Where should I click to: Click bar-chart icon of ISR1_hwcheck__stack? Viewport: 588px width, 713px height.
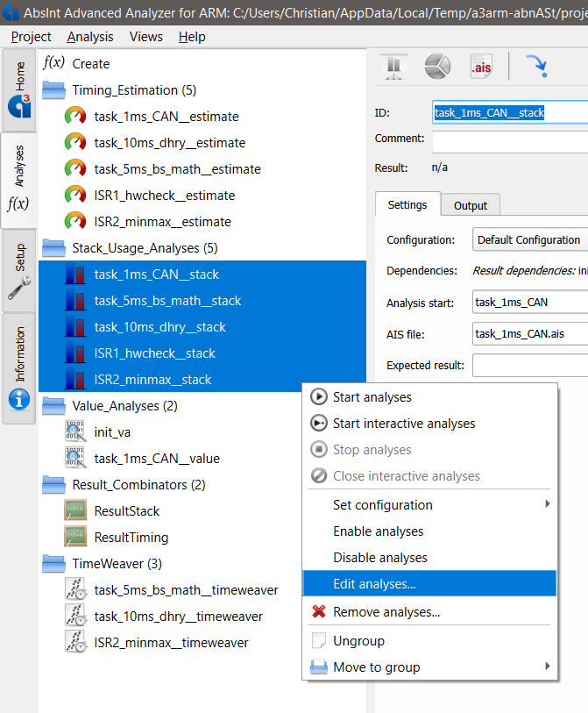click(75, 353)
